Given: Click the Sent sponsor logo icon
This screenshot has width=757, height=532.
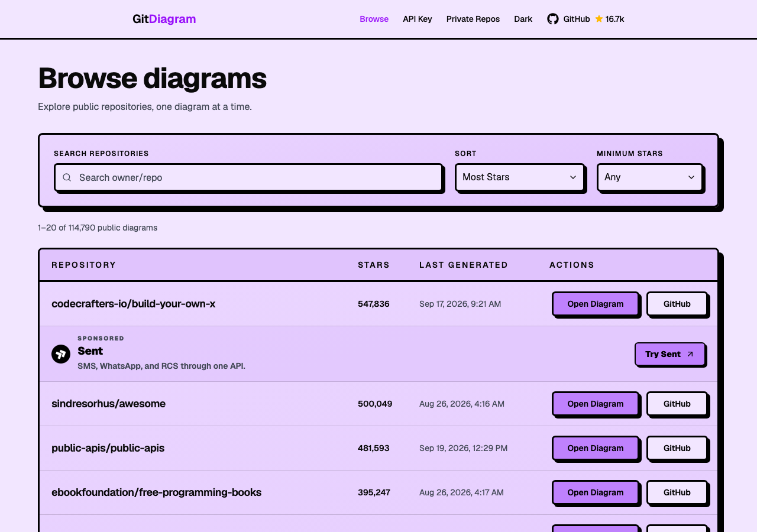Looking at the screenshot, I should 61,354.
